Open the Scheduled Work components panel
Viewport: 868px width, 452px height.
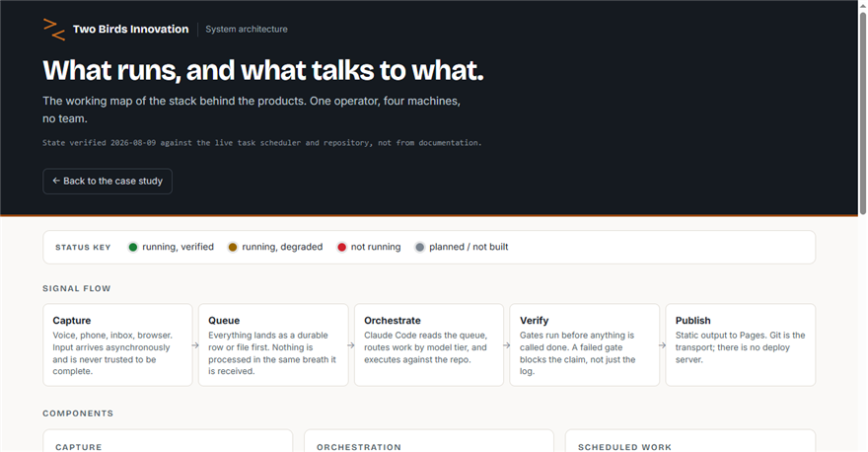point(690,441)
